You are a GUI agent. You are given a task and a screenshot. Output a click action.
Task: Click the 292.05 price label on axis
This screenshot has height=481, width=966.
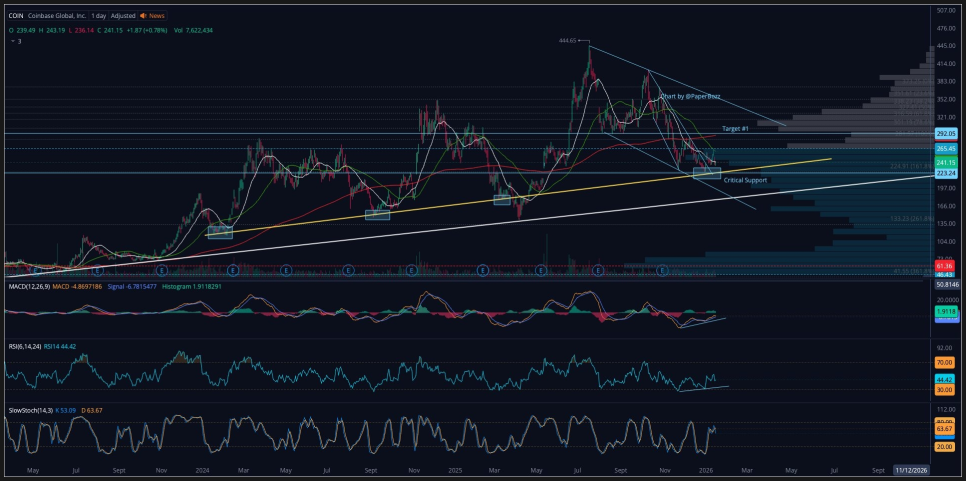click(946, 133)
